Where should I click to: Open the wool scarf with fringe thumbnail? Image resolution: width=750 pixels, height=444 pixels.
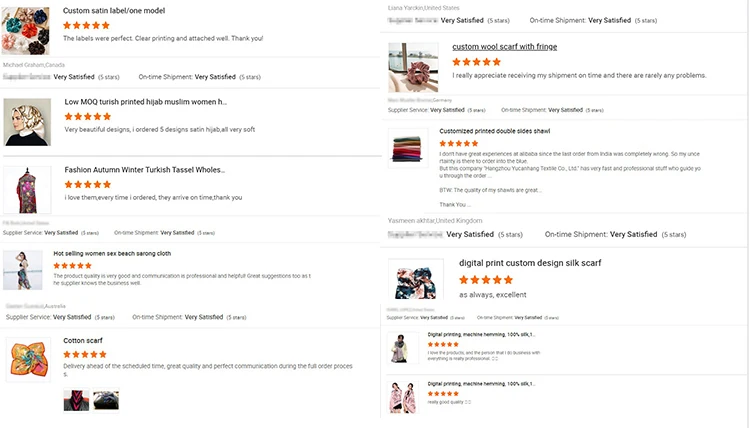point(413,67)
